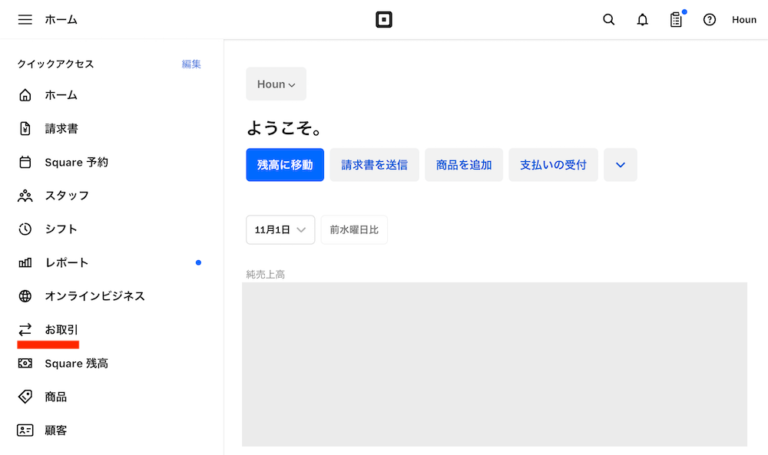Open notifications bell icon
This screenshot has height=455, width=768.
[642, 20]
